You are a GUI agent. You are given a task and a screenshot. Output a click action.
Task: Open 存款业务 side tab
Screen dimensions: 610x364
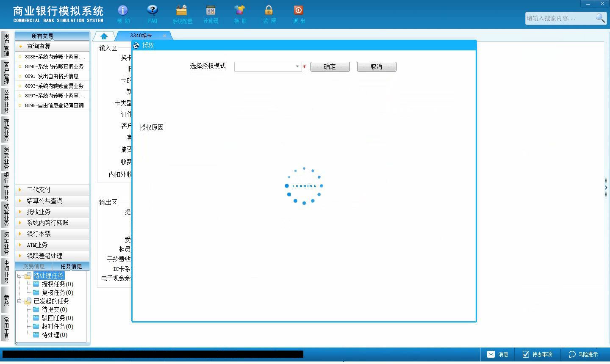pos(6,130)
